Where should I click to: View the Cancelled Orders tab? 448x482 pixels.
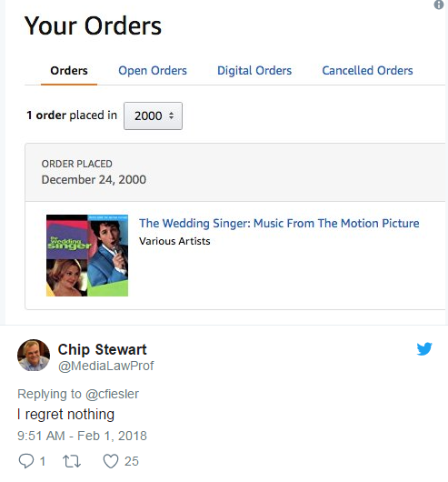click(367, 71)
